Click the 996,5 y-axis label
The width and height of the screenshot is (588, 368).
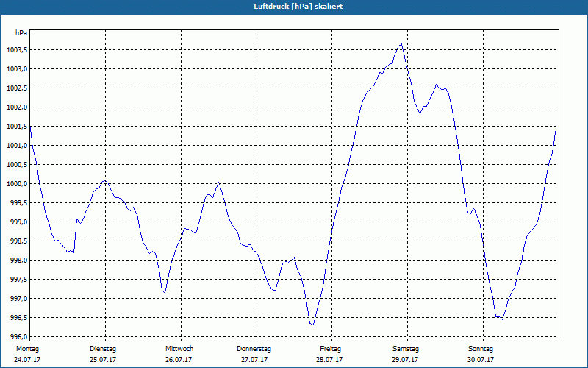pyautogui.click(x=19, y=318)
